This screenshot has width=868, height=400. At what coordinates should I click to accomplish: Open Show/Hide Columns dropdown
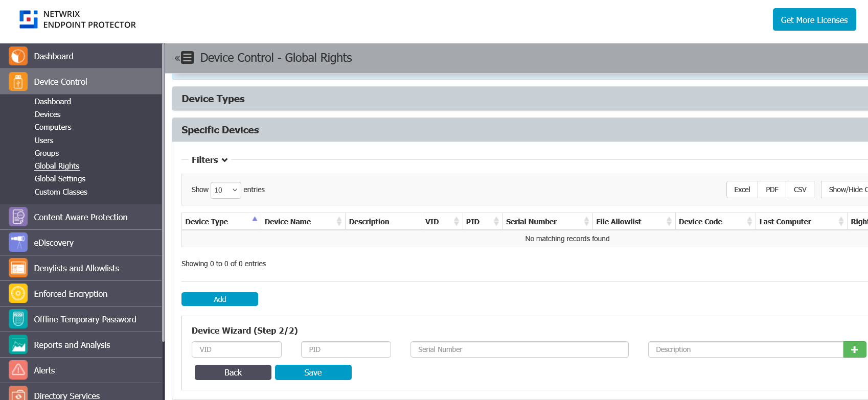coord(845,190)
